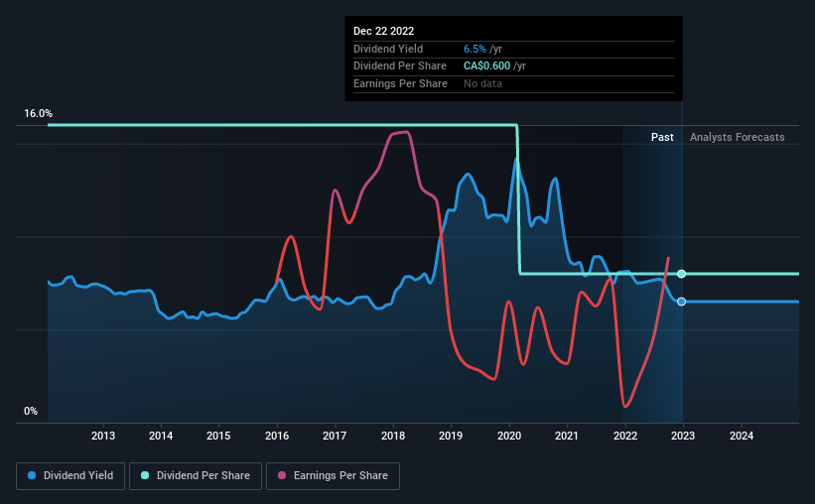Screen dimensions: 815x504
Task: Click the CA$0.600 dividend per share value
Action: (x=486, y=66)
